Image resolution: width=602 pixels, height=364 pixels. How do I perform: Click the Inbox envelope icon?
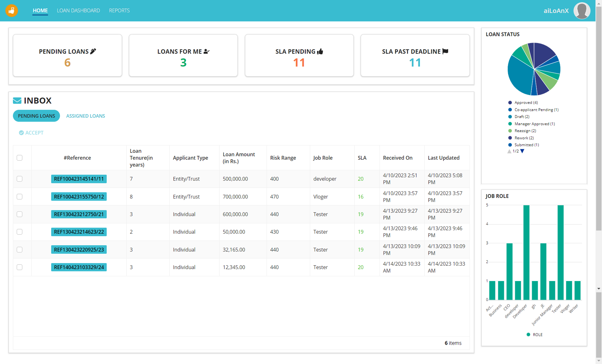click(17, 100)
